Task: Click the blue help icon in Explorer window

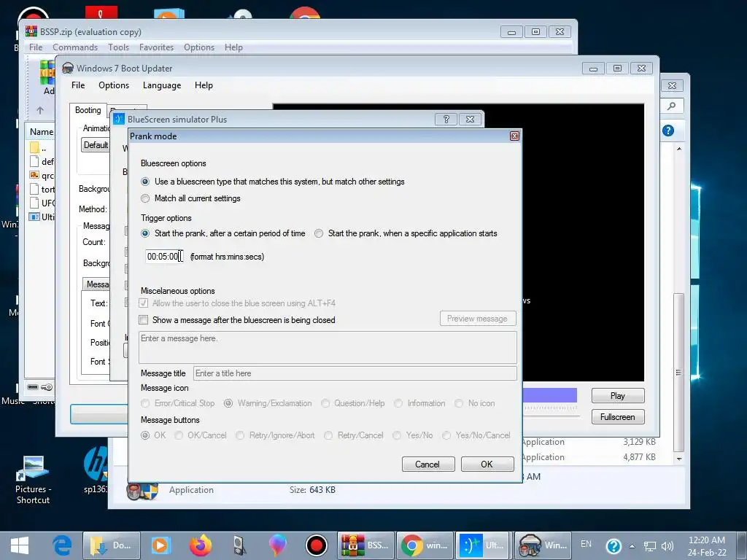Action: [x=668, y=131]
